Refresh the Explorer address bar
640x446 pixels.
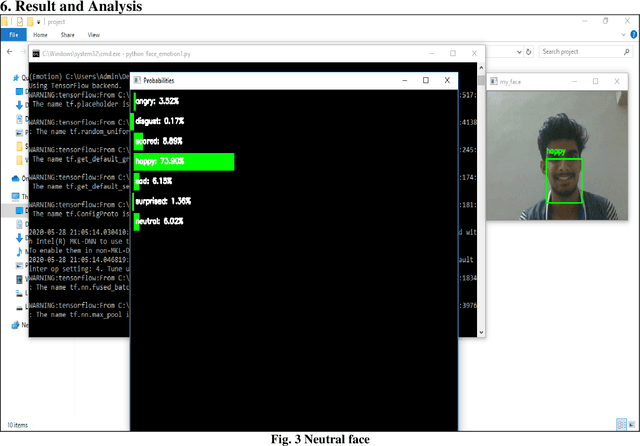(529, 52)
